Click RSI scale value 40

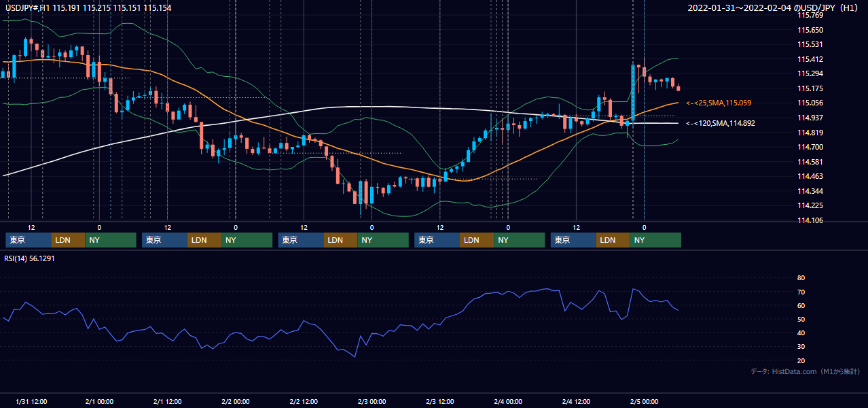tap(801, 333)
